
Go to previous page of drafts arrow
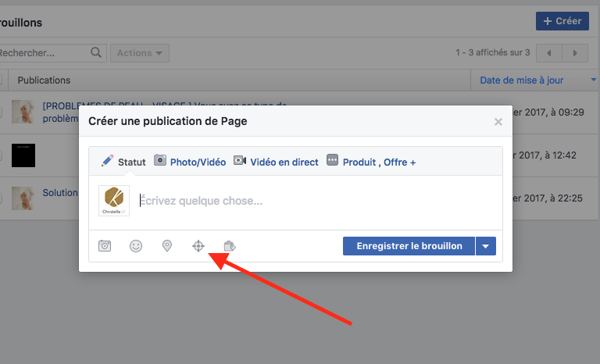(x=549, y=53)
